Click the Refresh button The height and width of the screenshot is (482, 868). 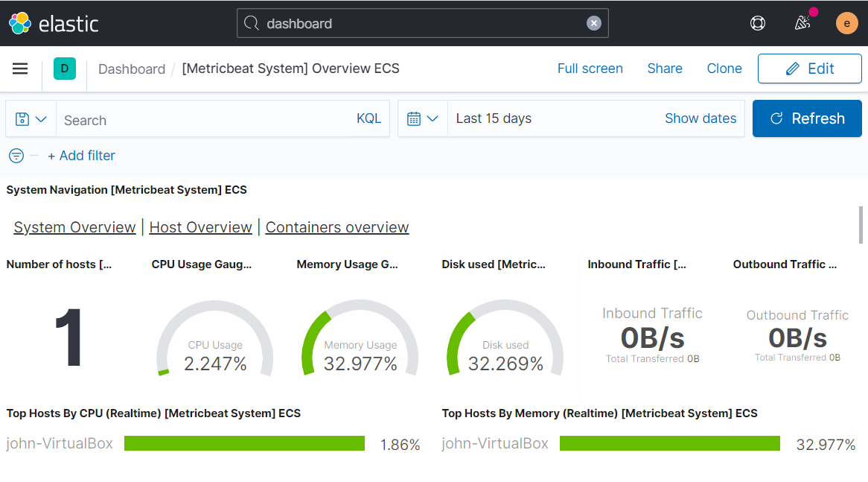click(807, 118)
